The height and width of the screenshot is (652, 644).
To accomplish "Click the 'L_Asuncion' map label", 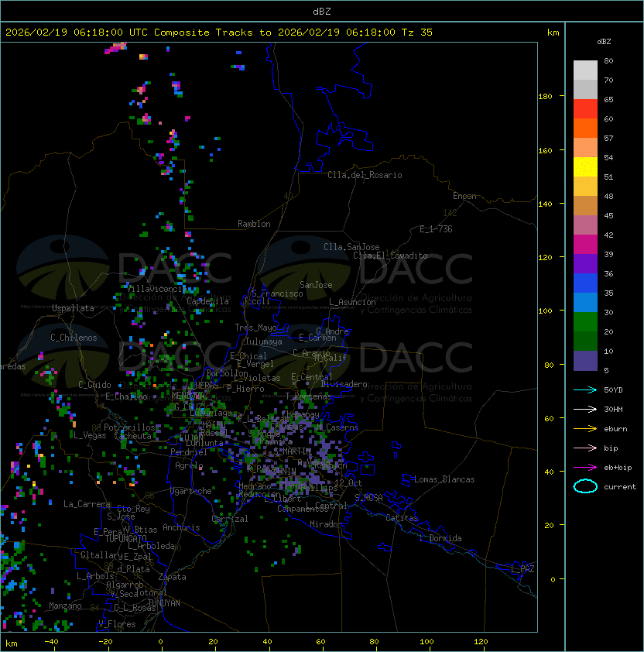I will pyautogui.click(x=352, y=302).
